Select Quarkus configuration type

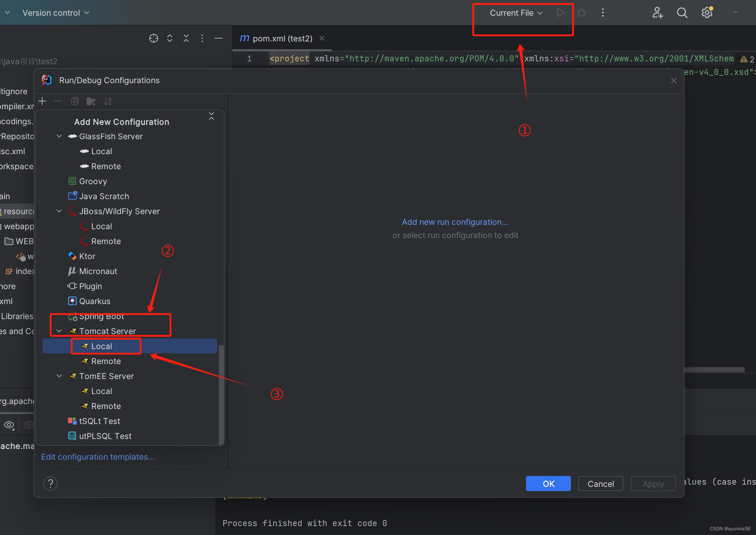click(x=94, y=301)
